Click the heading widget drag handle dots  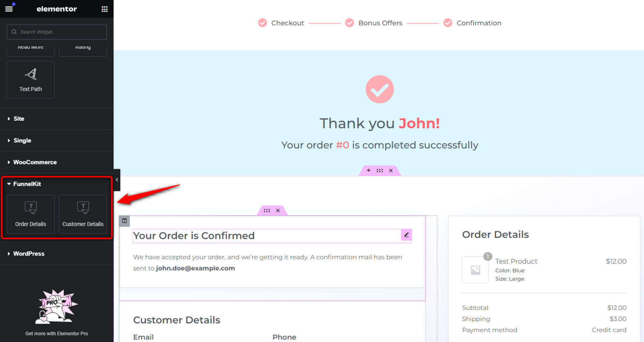coord(267,210)
